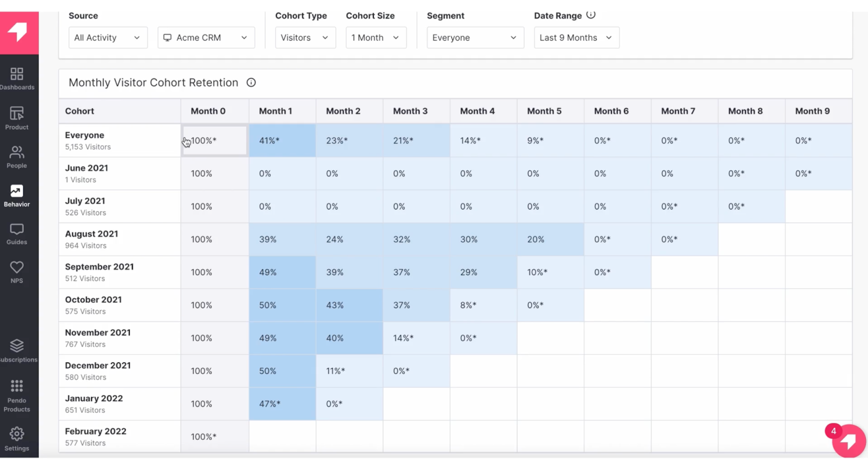The height and width of the screenshot is (459, 868).
Task: Expand the Cohort Size 1 Month dropdown
Action: coord(376,37)
